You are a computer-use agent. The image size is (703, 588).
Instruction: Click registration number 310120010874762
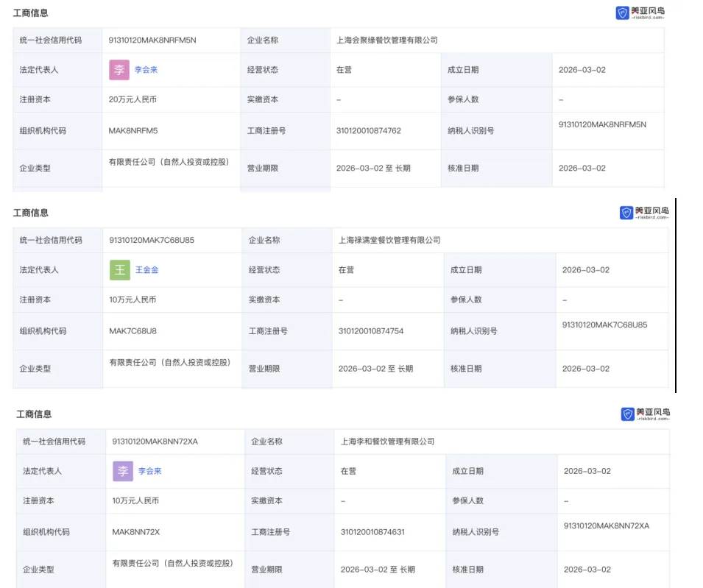[369, 131]
